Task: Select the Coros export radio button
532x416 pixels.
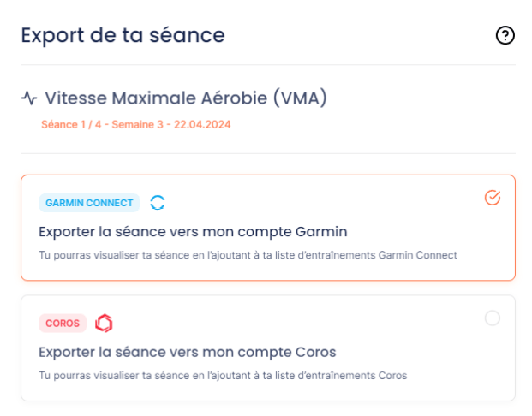Action: click(x=493, y=318)
